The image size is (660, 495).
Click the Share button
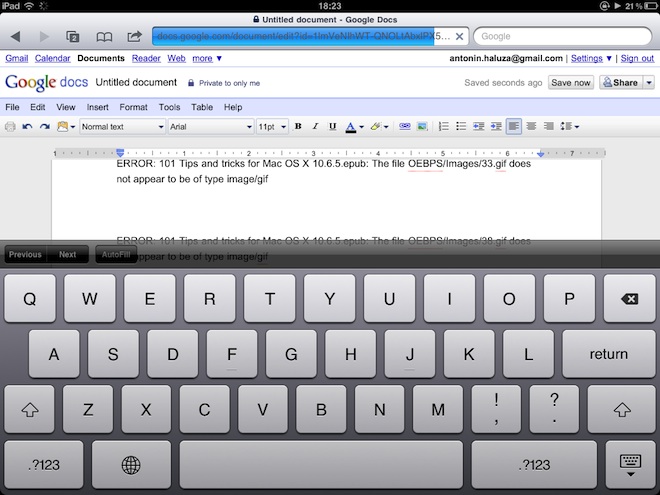620,83
